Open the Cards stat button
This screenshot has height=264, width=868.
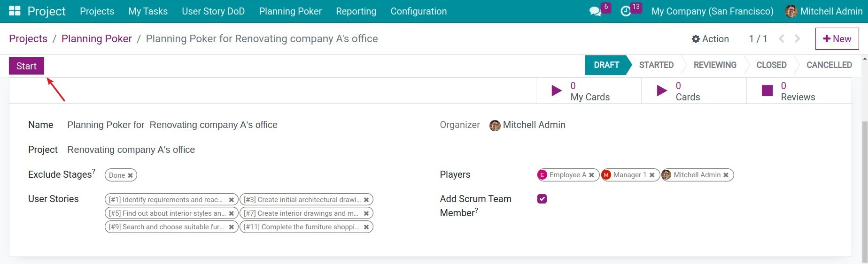pyautogui.click(x=694, y=91)
